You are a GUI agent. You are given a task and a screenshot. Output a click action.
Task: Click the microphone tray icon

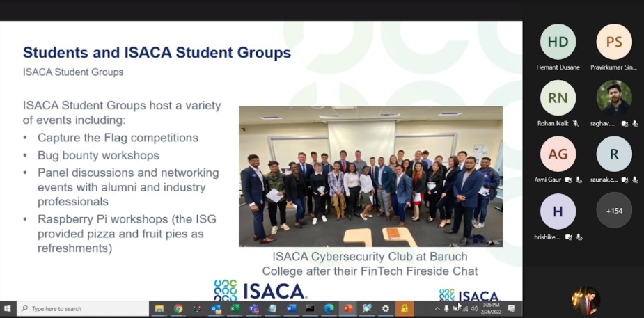[x=446, y=308]
